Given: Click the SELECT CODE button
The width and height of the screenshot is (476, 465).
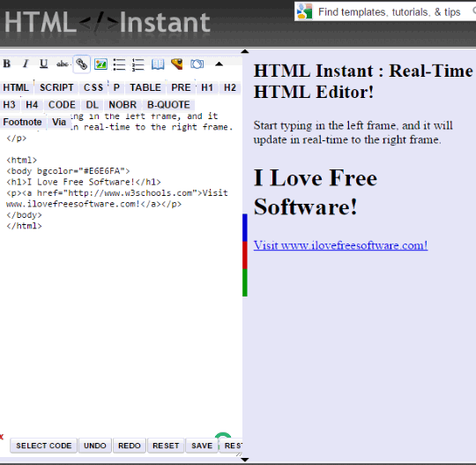Looking at the screenshot, I should (x=44, y=446).
